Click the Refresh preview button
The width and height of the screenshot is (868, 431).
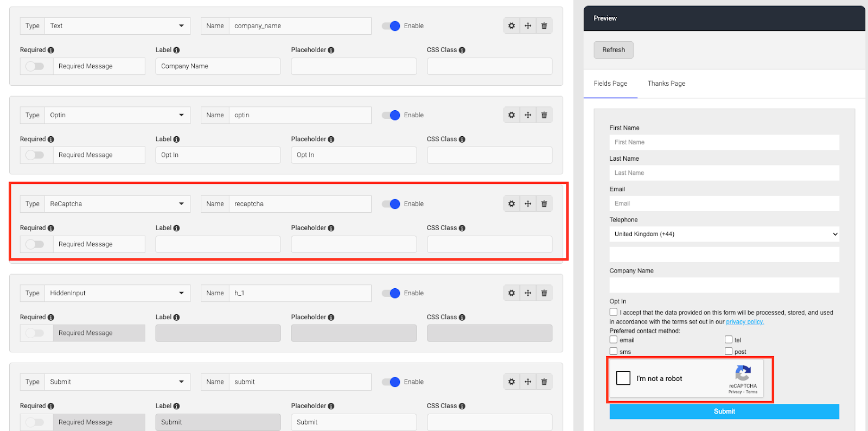pos(614,50)
